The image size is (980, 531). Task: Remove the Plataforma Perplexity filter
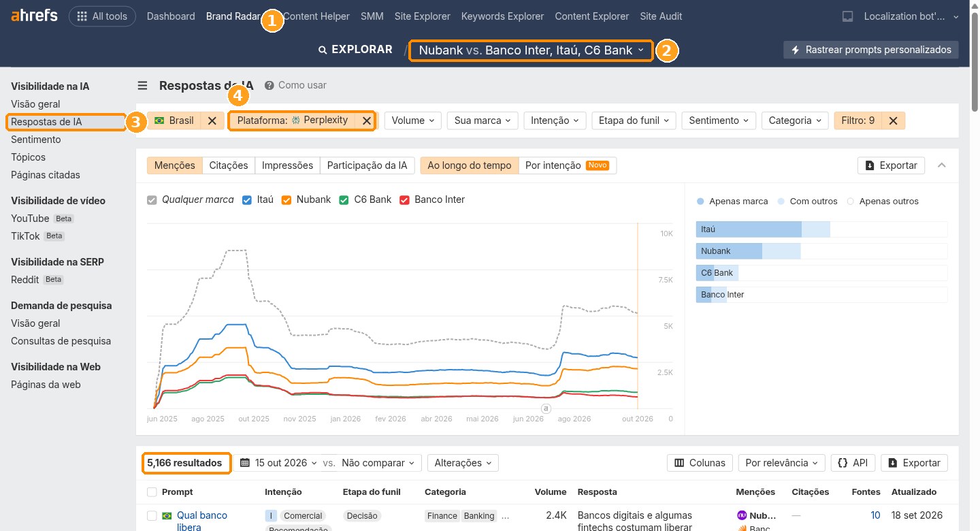point(366,120)
